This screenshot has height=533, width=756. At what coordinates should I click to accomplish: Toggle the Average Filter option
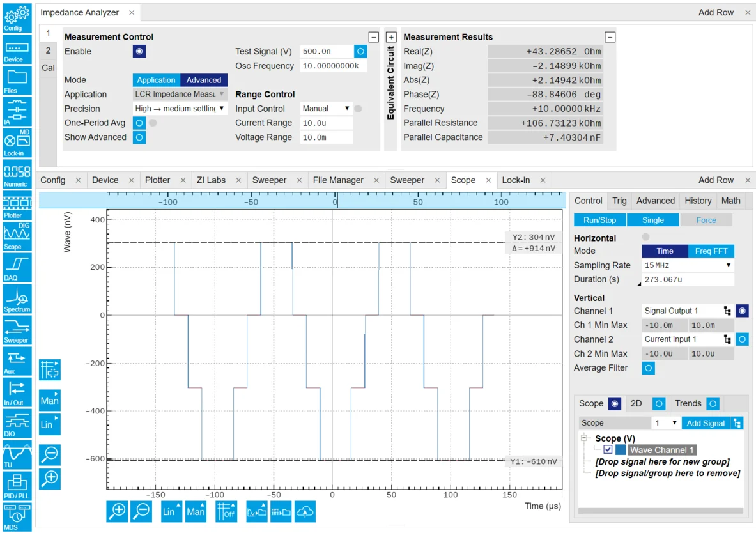point(648,368)
